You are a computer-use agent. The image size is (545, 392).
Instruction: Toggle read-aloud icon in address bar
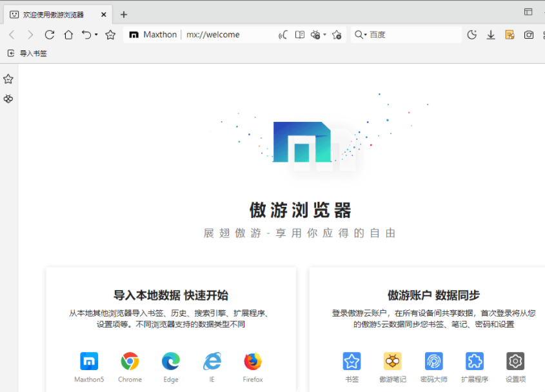pyautogui.click(x=282, y=35)
